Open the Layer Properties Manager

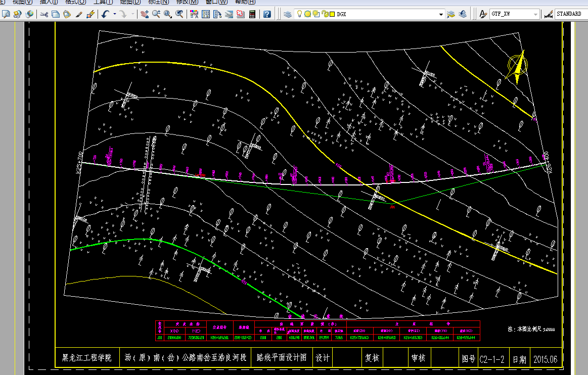click(x=288, y=14)
